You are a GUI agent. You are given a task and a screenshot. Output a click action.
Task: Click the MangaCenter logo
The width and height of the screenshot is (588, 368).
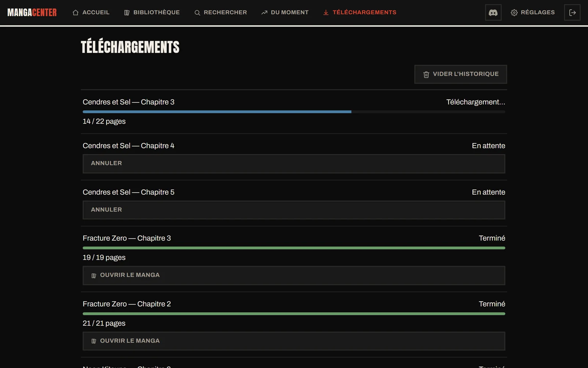pos(32,13)
